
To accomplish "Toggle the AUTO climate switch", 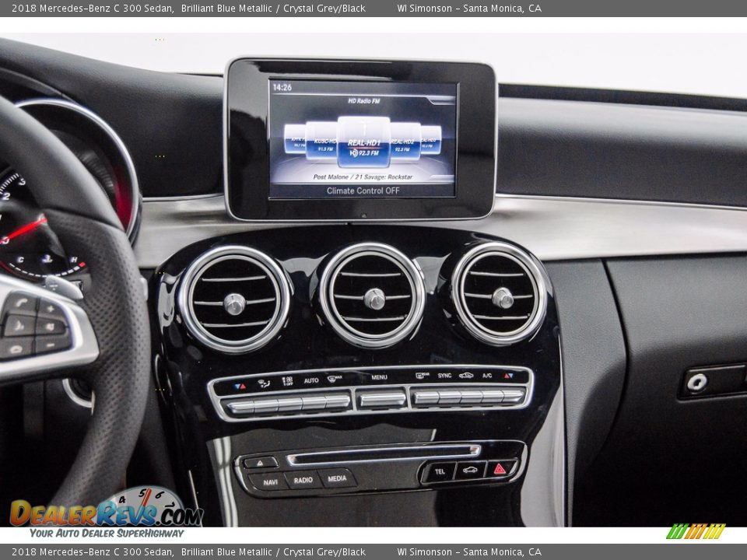I will 311,402.
